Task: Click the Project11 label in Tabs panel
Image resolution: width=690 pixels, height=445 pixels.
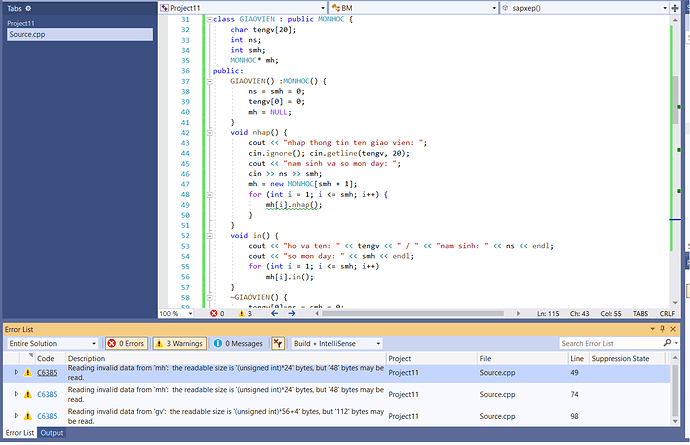Action: [20, 23]
